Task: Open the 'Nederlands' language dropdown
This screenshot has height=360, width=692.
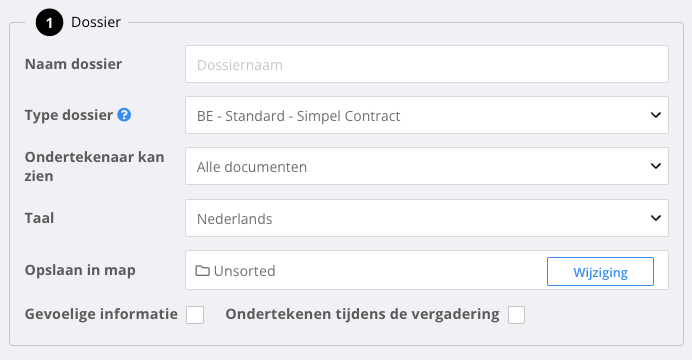Action: [x=427, y=218]
